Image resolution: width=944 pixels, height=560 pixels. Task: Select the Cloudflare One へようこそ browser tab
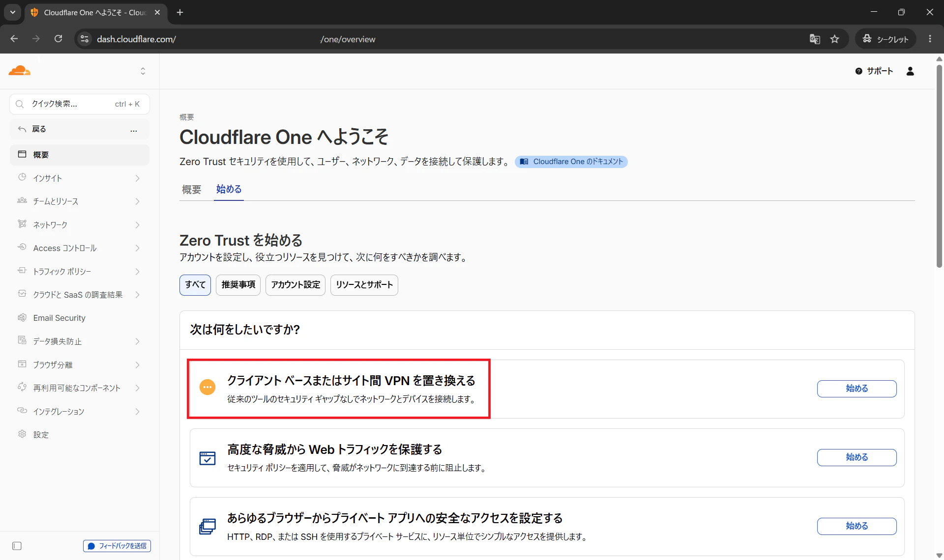click(96, 13)
